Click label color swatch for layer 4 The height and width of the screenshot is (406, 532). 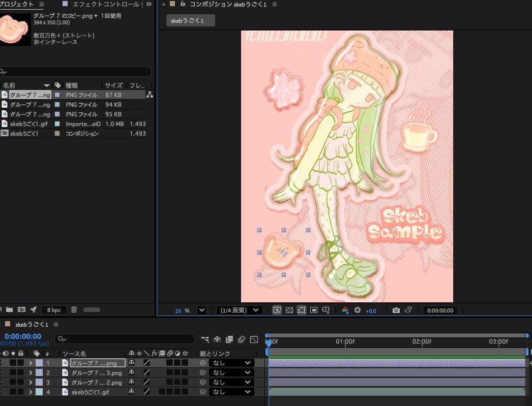pos(39,392)
